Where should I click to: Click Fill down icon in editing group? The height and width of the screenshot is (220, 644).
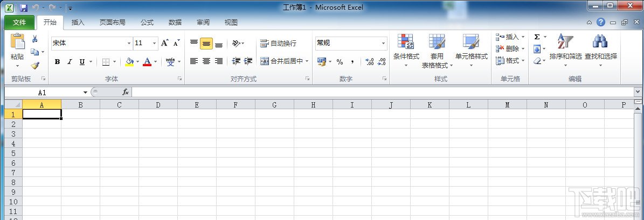pos(537,49)
